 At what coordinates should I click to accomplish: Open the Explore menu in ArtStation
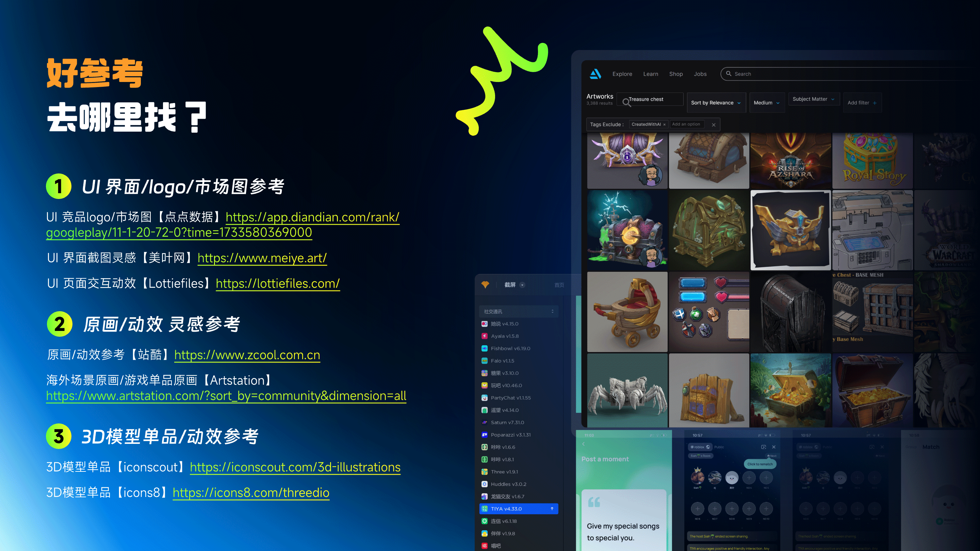pyautogui.click(x=622, y=74)
